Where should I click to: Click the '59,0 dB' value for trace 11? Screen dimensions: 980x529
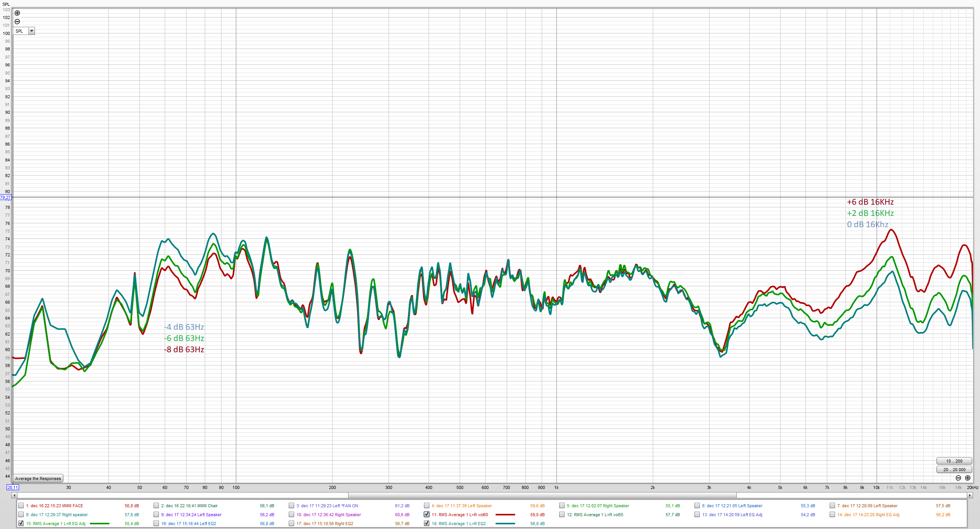pos(537,515)
